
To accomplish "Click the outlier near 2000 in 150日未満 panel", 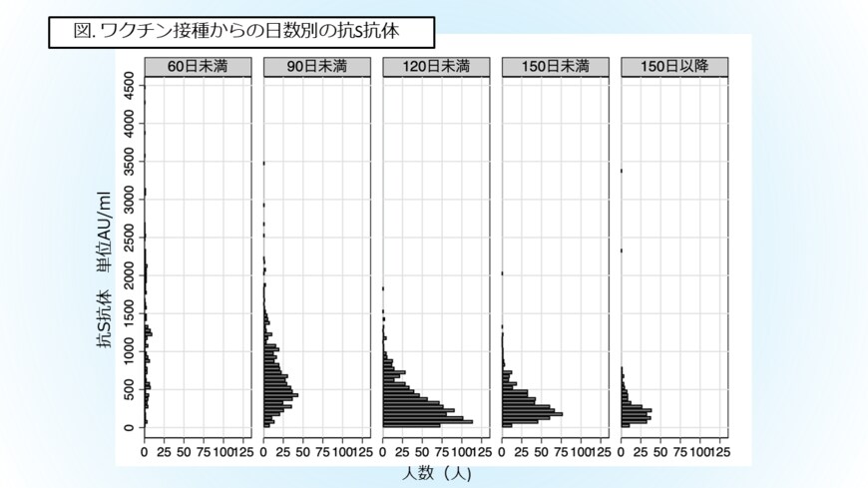I will click(x=502, y=273).
